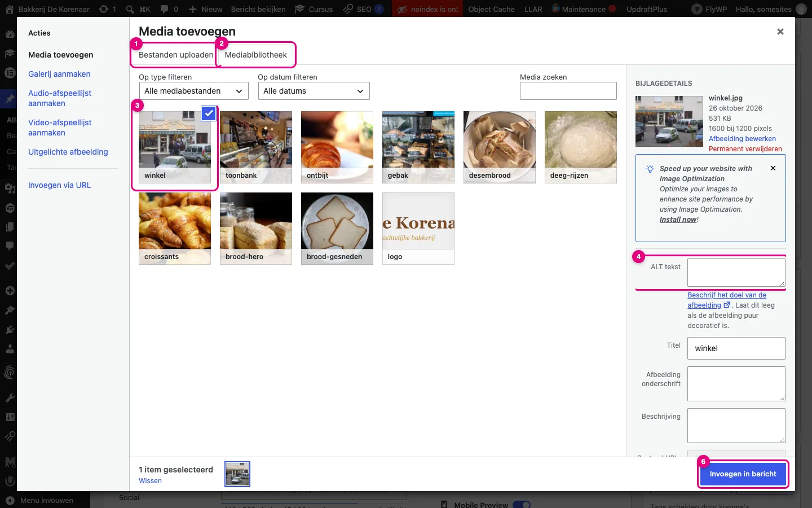812x508 pixels.
Task: Select the croissants image thumbnail
Action: coord(175,229)
